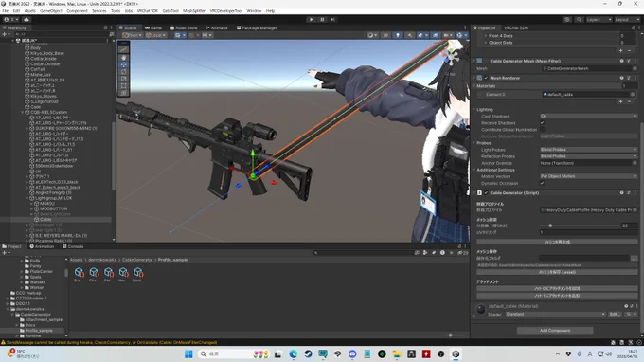Screen dimensions: 644x362
Task: Collapse the Lighting section
Action: click(474, 110)
